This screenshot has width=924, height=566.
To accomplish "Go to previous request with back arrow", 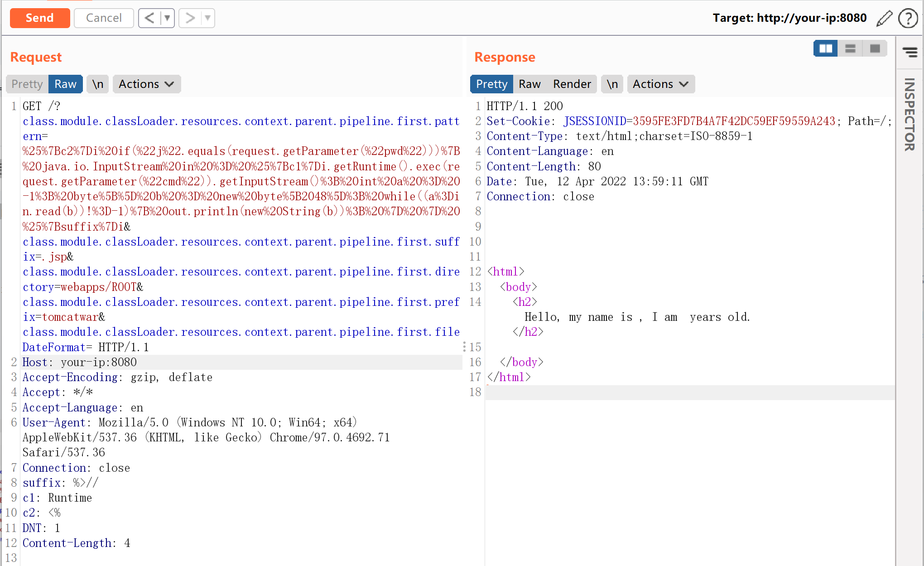I will click(x=149, y=18).
